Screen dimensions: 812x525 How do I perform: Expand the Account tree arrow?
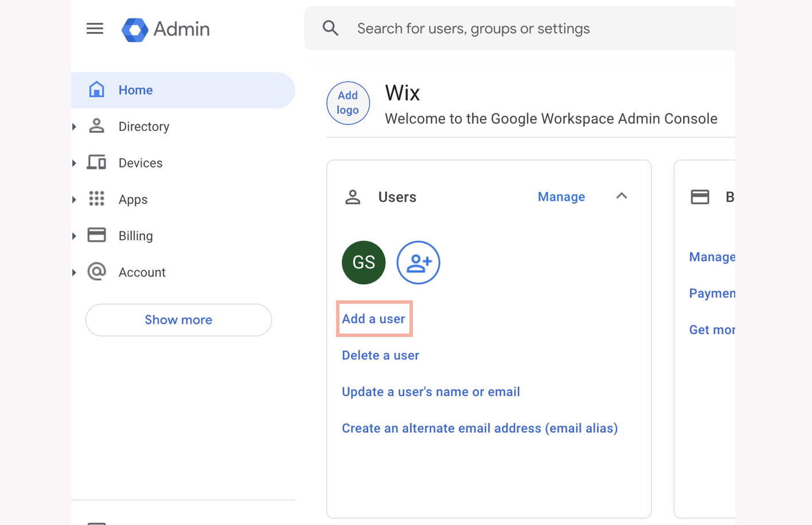tap(74, 273)
